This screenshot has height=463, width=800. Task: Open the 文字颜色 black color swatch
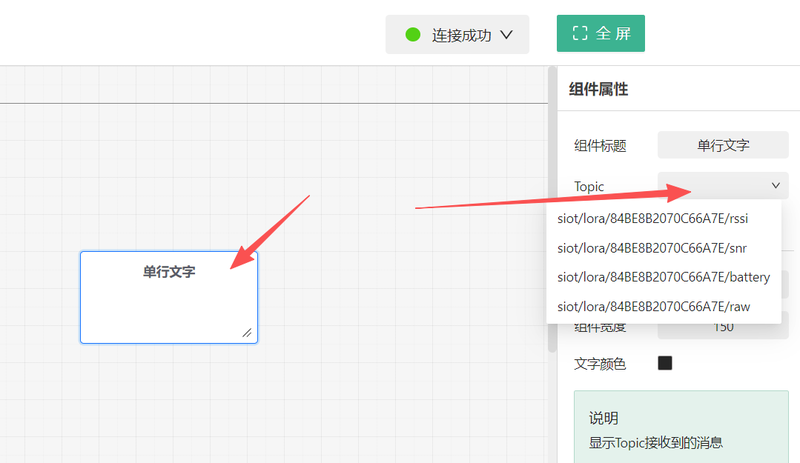(x=665, y=363)
